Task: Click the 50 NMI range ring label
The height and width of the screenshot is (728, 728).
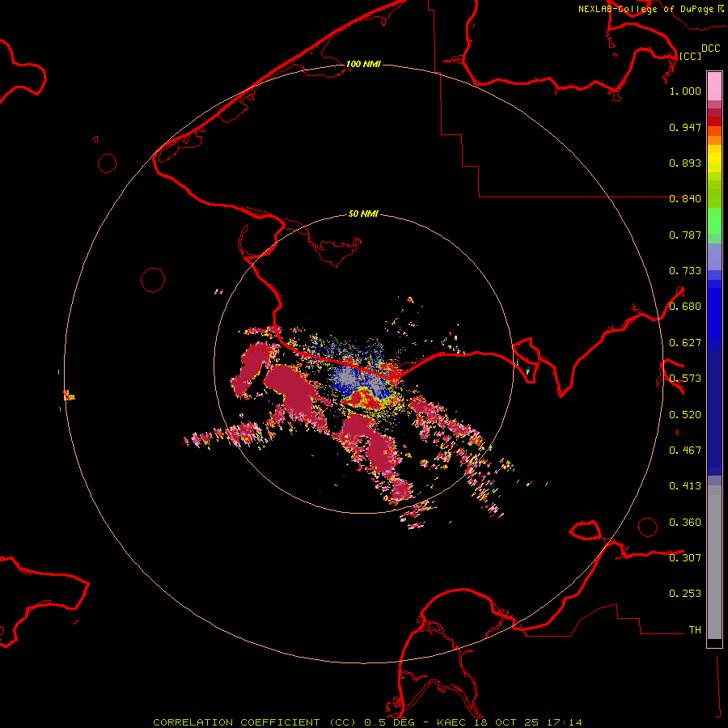Action: tap(363, 214)
